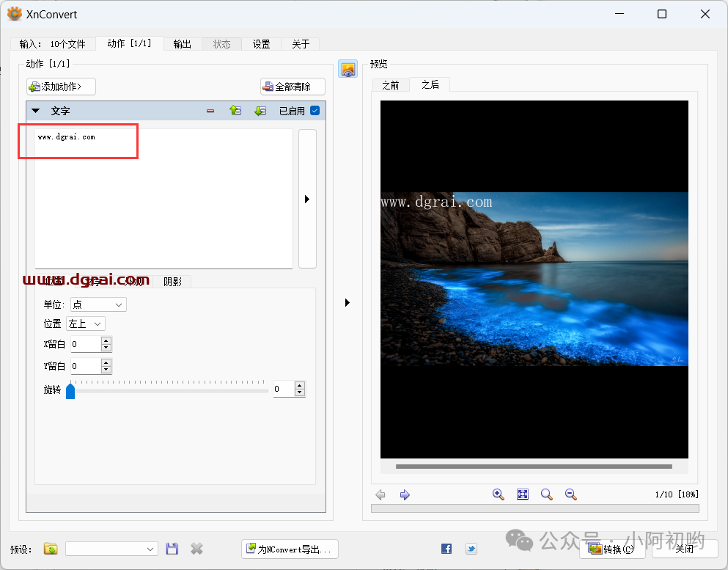
Task: Open the 阴影 sub-tab
Action: [172, 282]
